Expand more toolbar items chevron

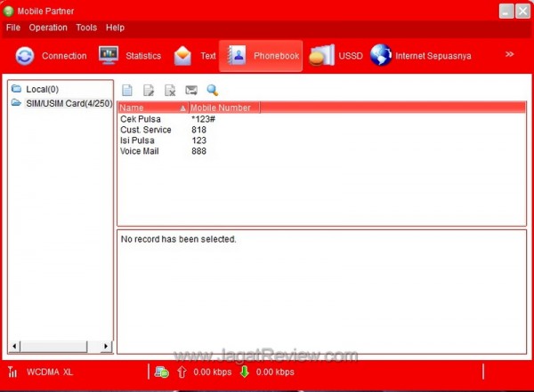510,54
